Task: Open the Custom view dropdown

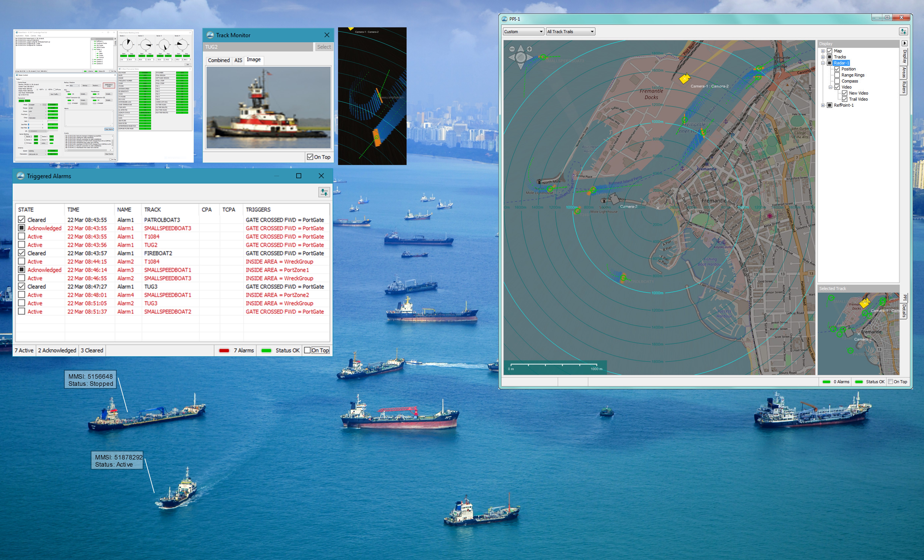Action: pyautogui.click(x=523, y=31)
